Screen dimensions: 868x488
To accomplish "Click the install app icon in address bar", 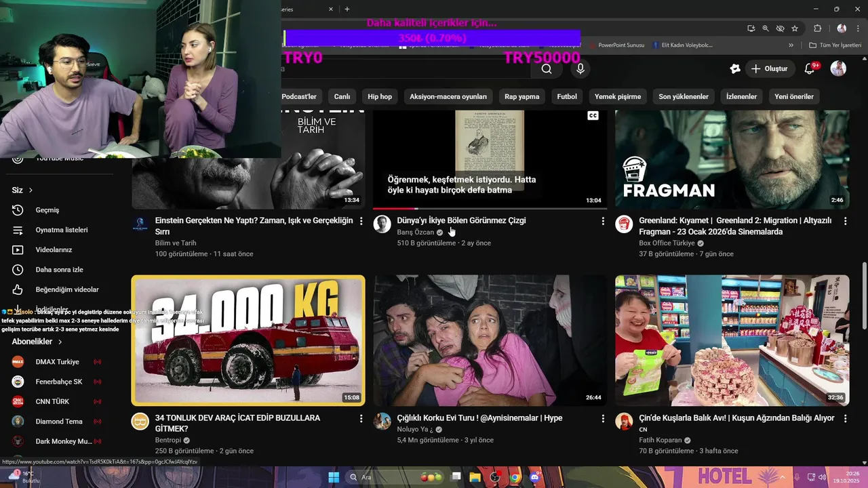I will click(x=751, y=28).
